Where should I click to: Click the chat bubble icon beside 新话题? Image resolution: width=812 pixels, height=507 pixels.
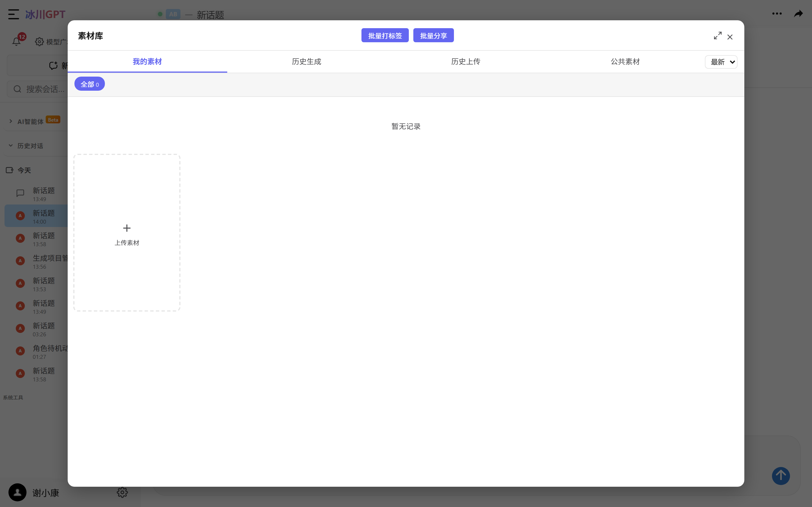click(x=20, y=193)
